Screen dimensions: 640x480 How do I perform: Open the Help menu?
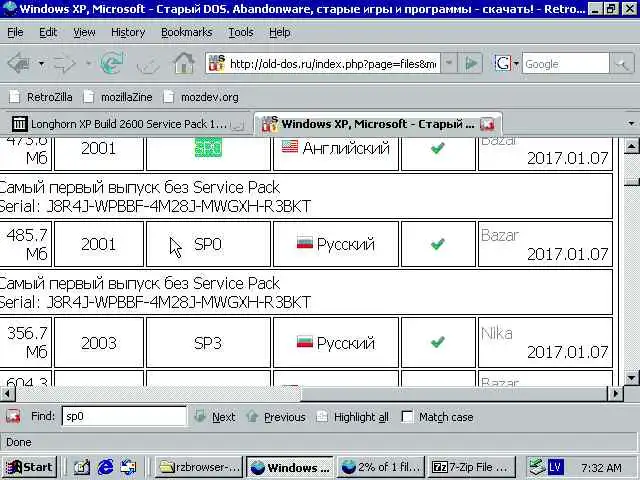point(280,32)
